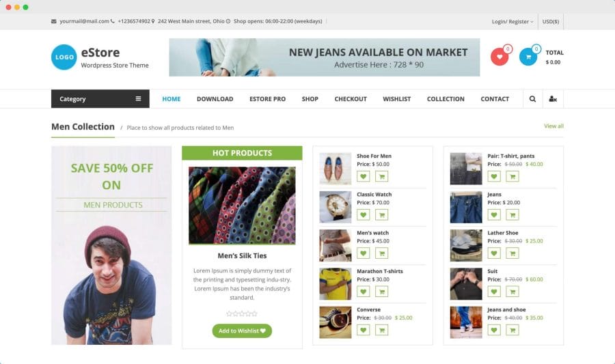Click the user account icon beside search
Screen dimensions: 615x364
point(553,99)
